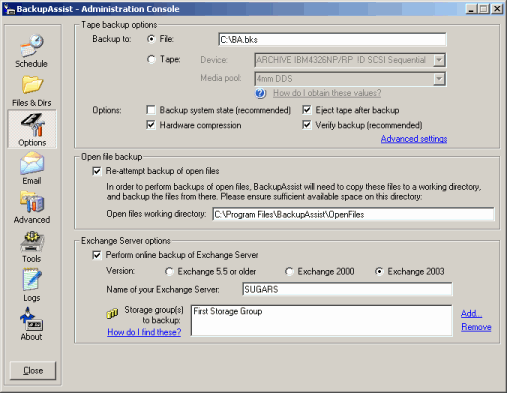Image resolution: width=507 pixels, height=393 pixels.
Task: Open the Schedule section icon
Action: coord(32,46)
